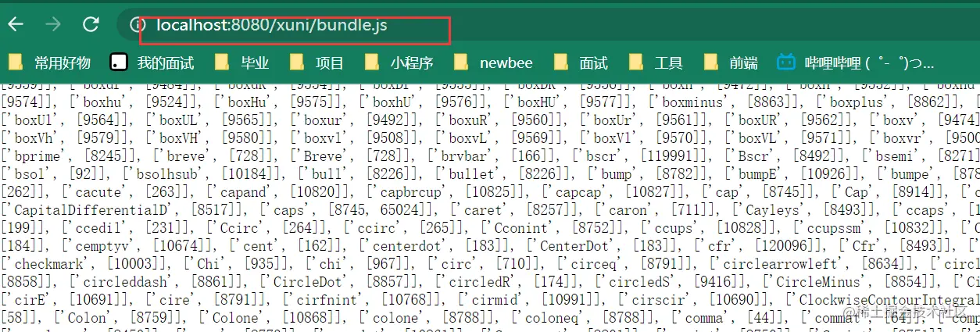The height and width of the screenshot is (332, 980).
Task: Click the forward navigation arrow
Action: (53, 24)
